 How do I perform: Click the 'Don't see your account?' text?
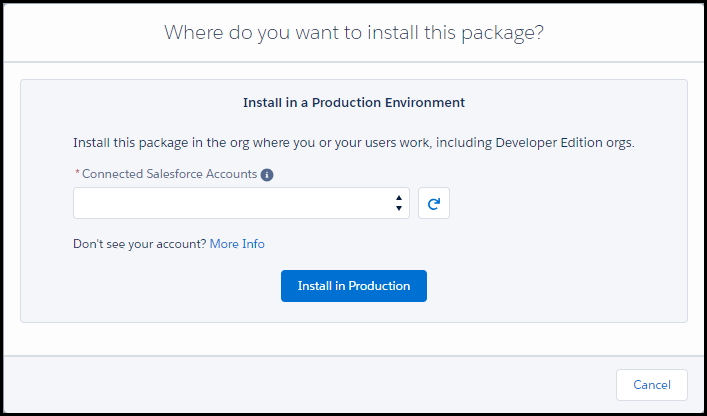pyautogui.click(x=140, y=244)
